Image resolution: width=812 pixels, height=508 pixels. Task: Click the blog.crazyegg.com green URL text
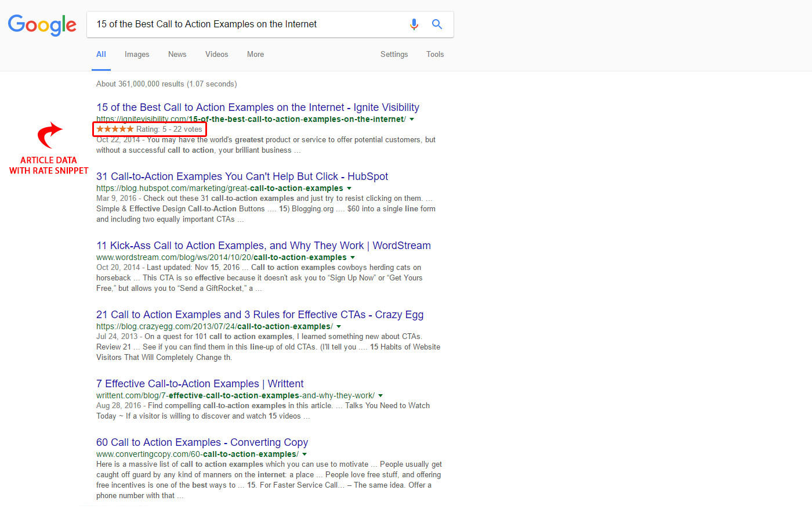215,326
